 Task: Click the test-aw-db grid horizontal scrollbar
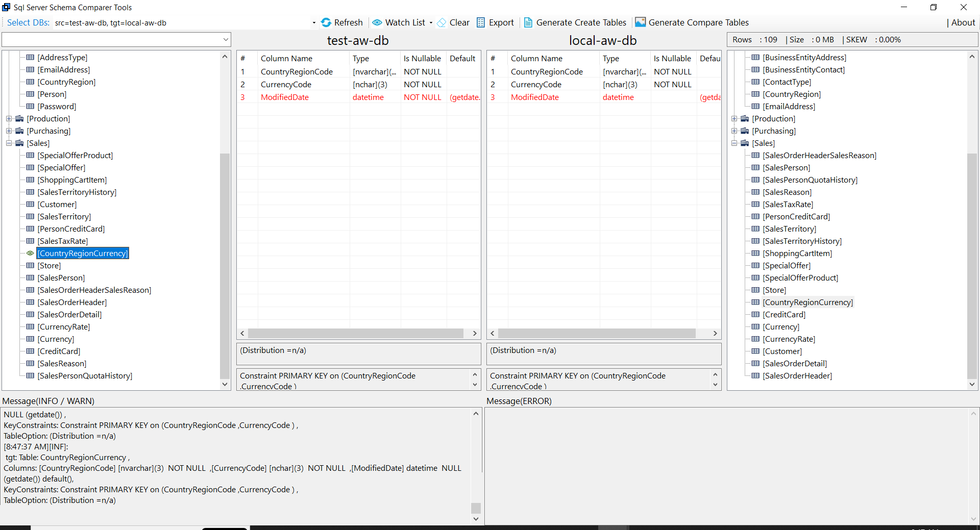356,333
